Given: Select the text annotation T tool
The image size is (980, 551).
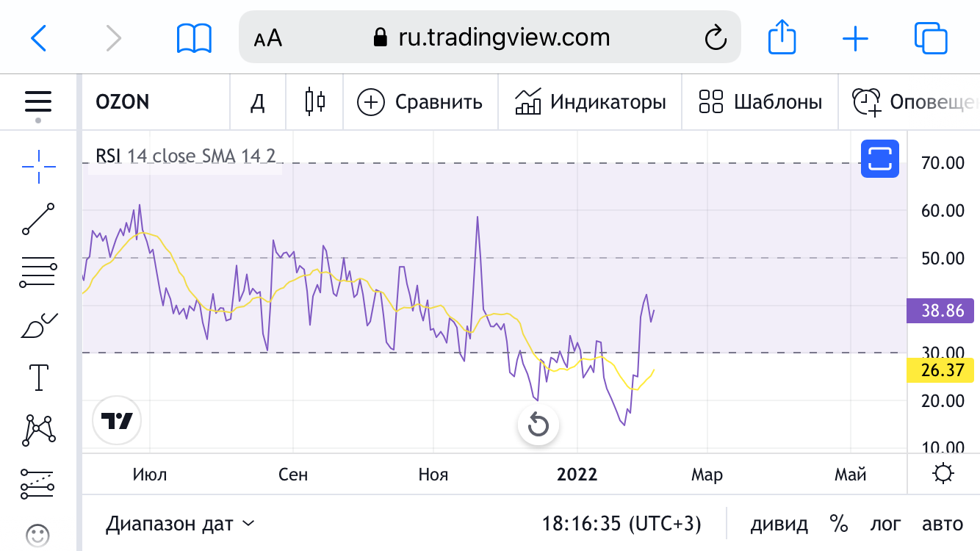Looking at the screenshot, I should (38, 377).
